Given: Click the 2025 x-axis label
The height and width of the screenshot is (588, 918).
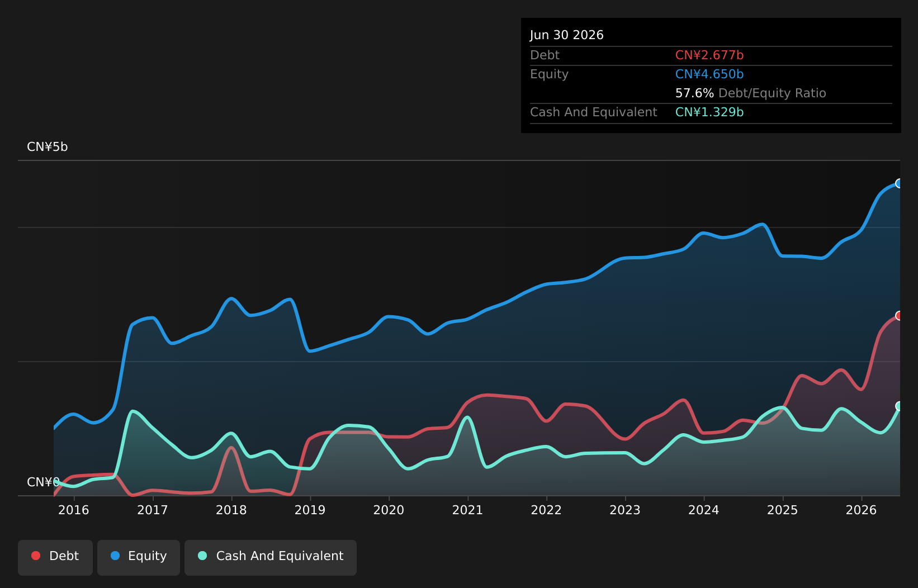Looking at the screenshot, I should (783, 510).
